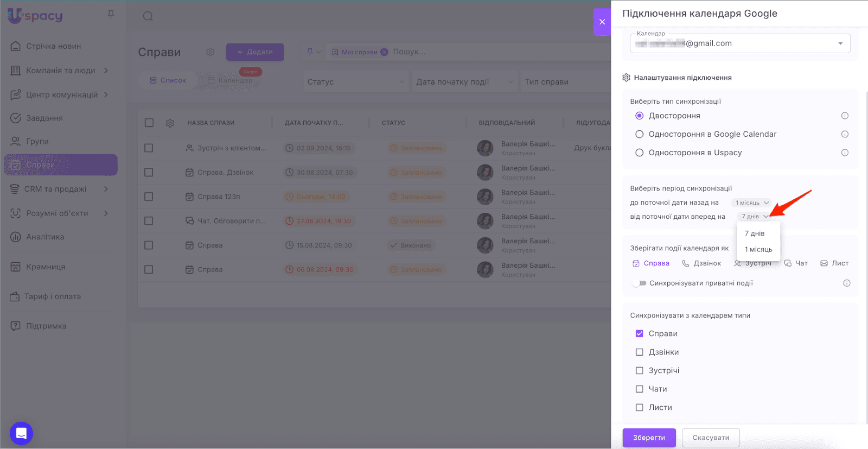The image size is (868, 449).
Task: Open the Зустріч з клієнтом task
Action: [232, 148]
